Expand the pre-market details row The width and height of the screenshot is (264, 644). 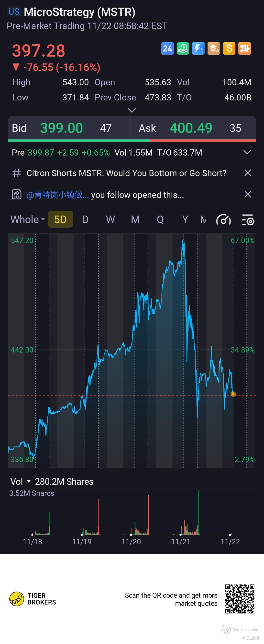[x=247, y=152]
